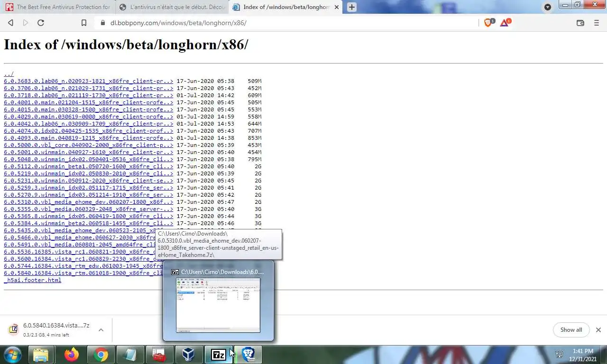Open the Brave hamburger menu
This screenshot has width=607, height=364.
click(597, 23)
